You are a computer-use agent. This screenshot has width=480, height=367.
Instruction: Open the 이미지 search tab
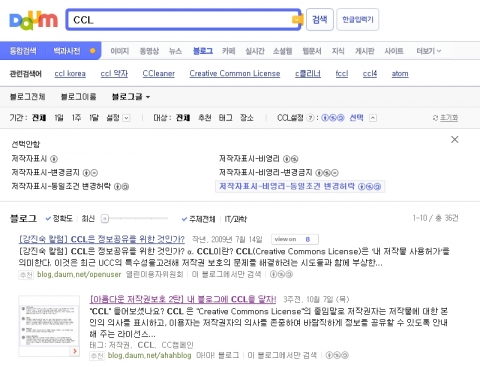click(x=120, y=51)
